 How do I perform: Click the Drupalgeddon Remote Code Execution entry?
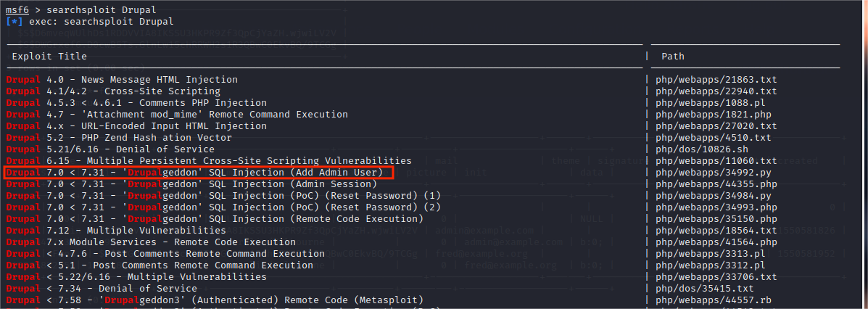215,219
